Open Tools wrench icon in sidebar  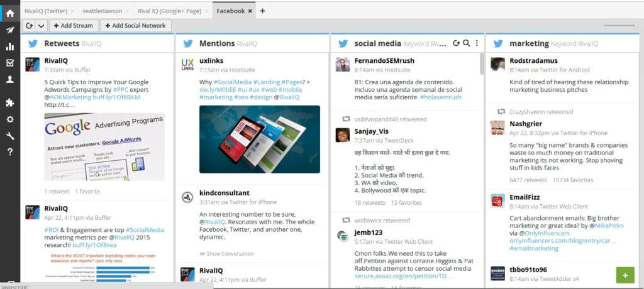(x=9, y=136)
